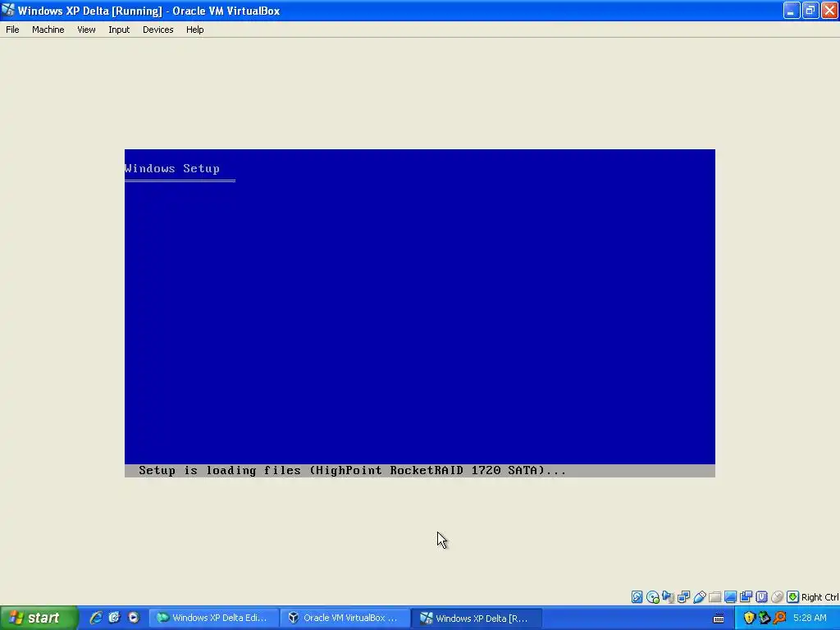Click the on-screen keyboard icon in taskbar
The width and height of the screenshot is (840, 630).
pyautogui.click(x=719, y=619)
